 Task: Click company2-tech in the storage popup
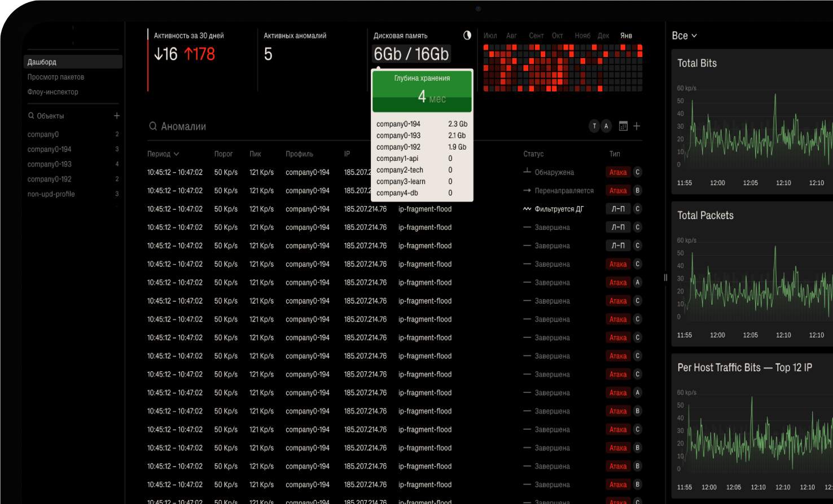tap(400, 170)
